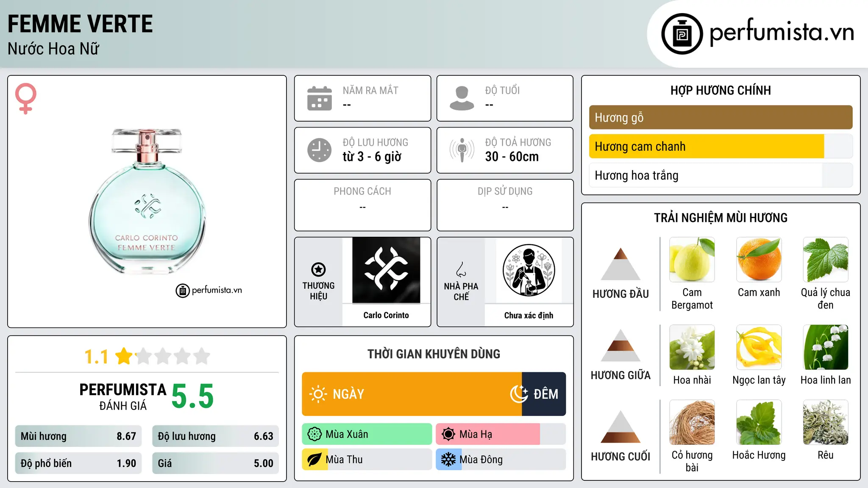Click the star badge brand icon
868x488 pixels.
pyautogui.click(x=318, y=269)
